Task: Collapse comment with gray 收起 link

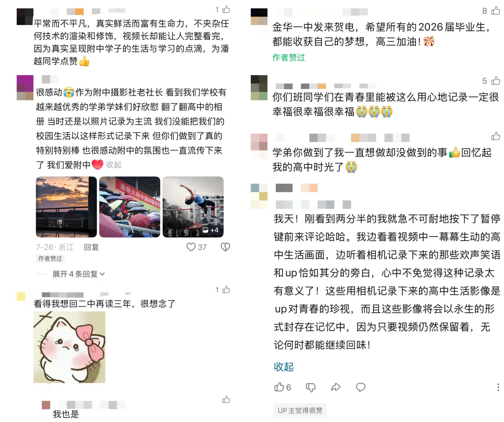Action: click(x=114, y=165)
